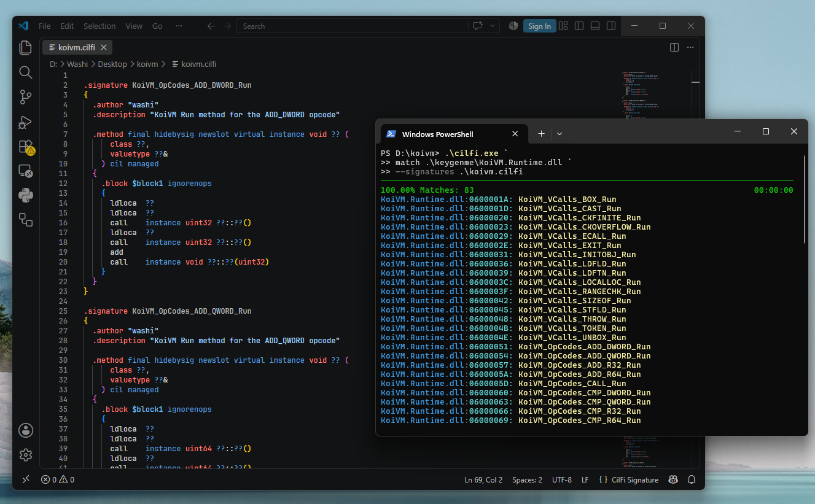Click the KoiVM_OpCodes_CALL_Run output line
The height and width of the screenshot is (504, 815).
point(504,383)
